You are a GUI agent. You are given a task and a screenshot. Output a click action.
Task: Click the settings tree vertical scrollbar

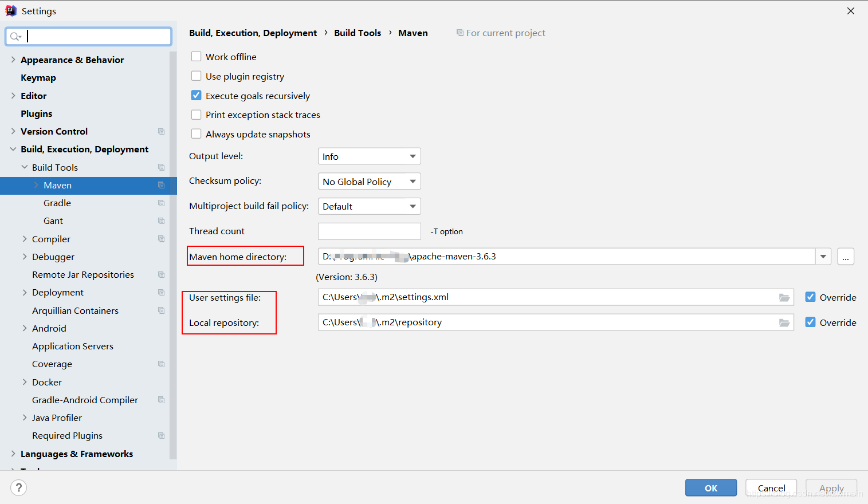click(x=173, y=255)
